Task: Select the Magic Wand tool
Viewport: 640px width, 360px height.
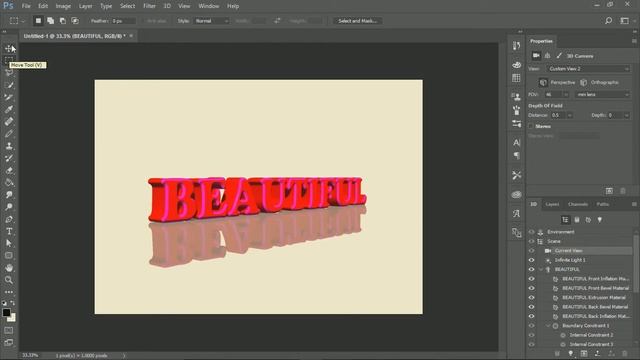Action: coord(9,85)
